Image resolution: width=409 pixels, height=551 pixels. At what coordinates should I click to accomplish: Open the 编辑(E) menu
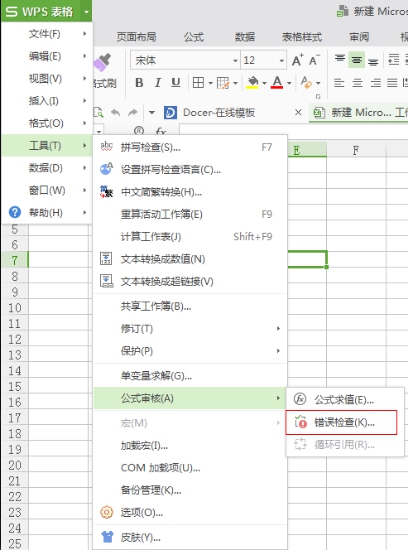47,56
